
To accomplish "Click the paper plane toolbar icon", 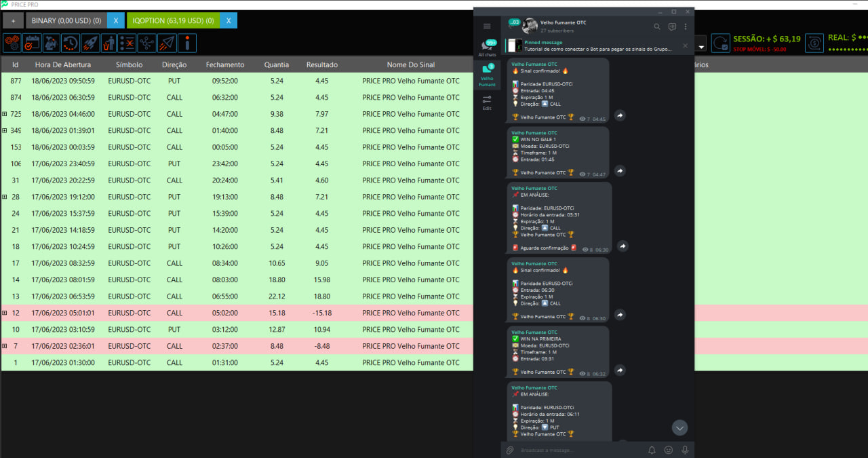I will 167,43.
